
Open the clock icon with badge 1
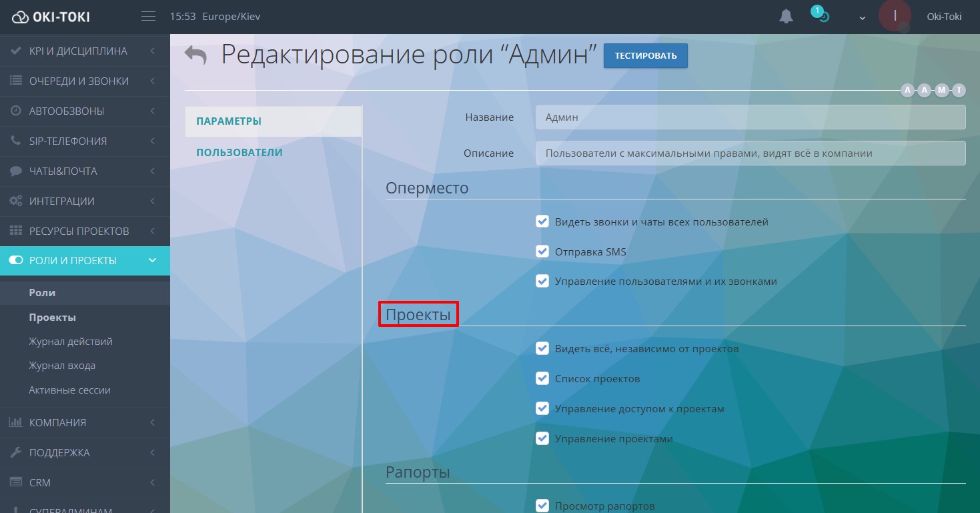[821, 15]
